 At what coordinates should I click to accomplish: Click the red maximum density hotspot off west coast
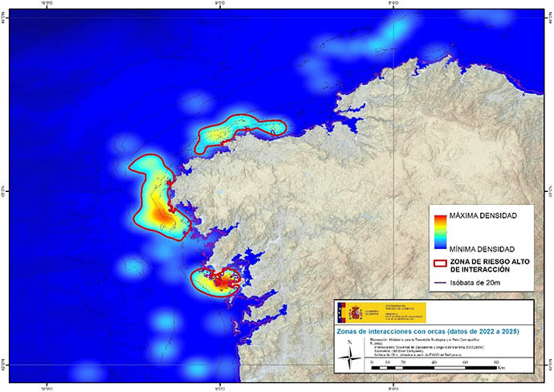click(161, 215)
